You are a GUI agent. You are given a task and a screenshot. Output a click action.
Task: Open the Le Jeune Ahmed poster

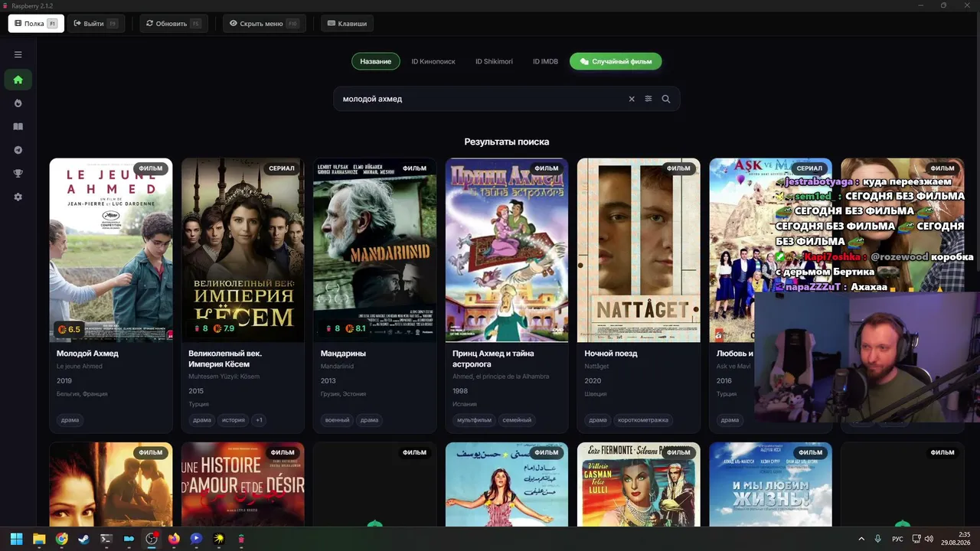click(x=111, y=250)
